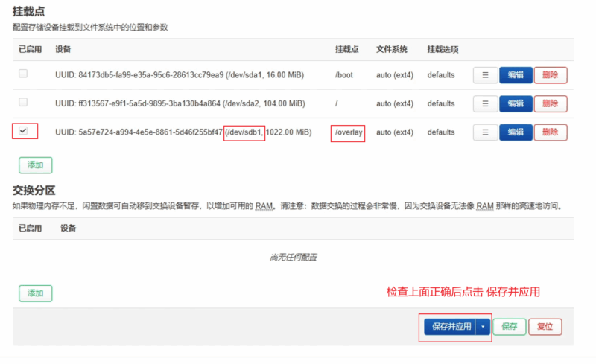Screen dimensions: 596x364
Task: Click 添加 under the swap section
Action: pos(35,293)
